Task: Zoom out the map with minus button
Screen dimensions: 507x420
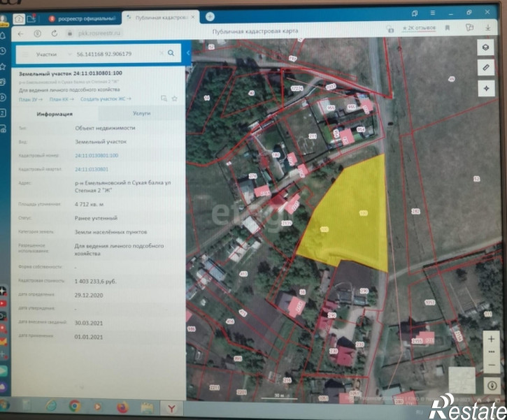Action: point(492,365)
